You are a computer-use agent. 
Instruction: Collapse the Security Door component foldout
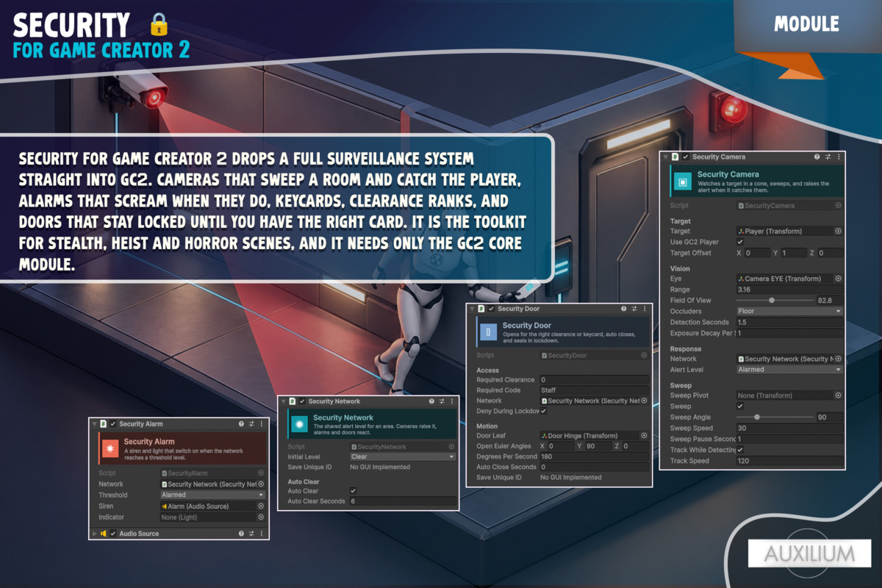pyautogui.click(x=470, y=309)
